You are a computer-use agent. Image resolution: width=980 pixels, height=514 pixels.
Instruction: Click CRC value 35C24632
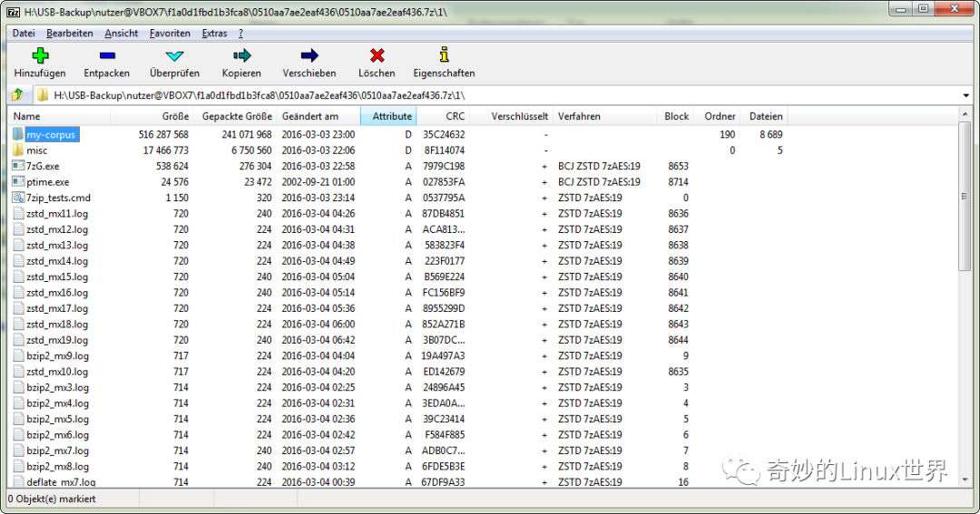[x=444, y=134]
